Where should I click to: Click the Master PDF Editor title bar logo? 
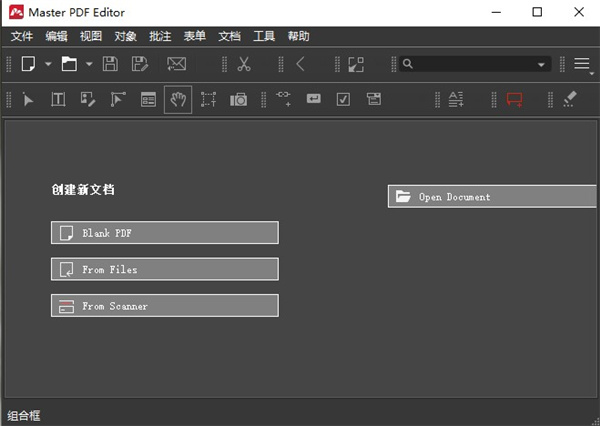[16, 12]
